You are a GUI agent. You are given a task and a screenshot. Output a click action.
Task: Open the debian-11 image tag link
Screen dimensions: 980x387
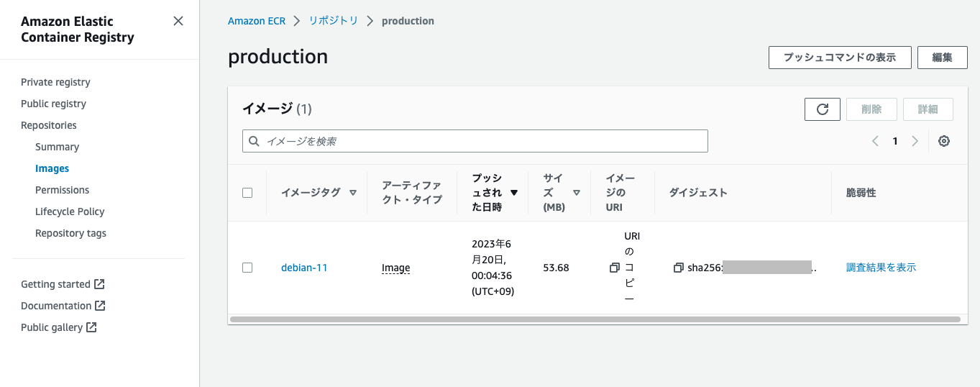click(x=304, y=268)
